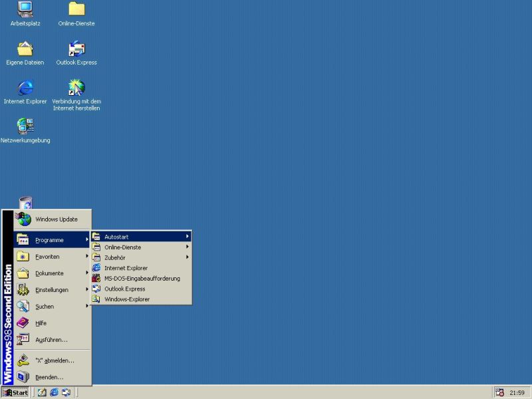The width and height of the screenshot is (532, 399).
Task: Click the abmelden key icon
Action: (x=23, y=360)
